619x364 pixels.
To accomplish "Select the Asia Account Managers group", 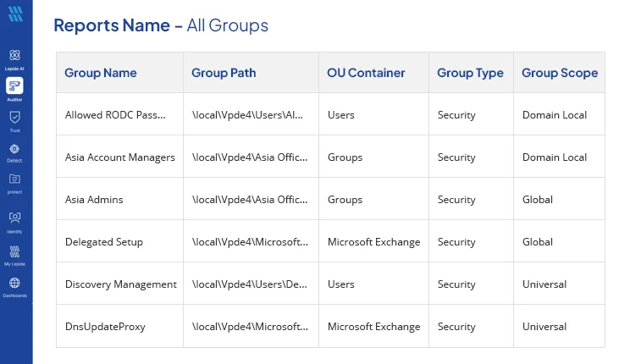I will (120, 157).
